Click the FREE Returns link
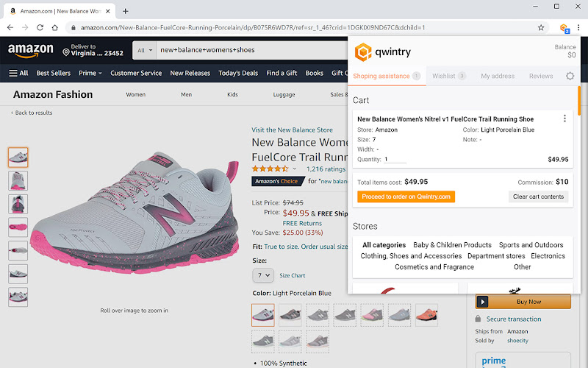Image resolution: width=588 pixels, height=368 pixels. (302, 223)
